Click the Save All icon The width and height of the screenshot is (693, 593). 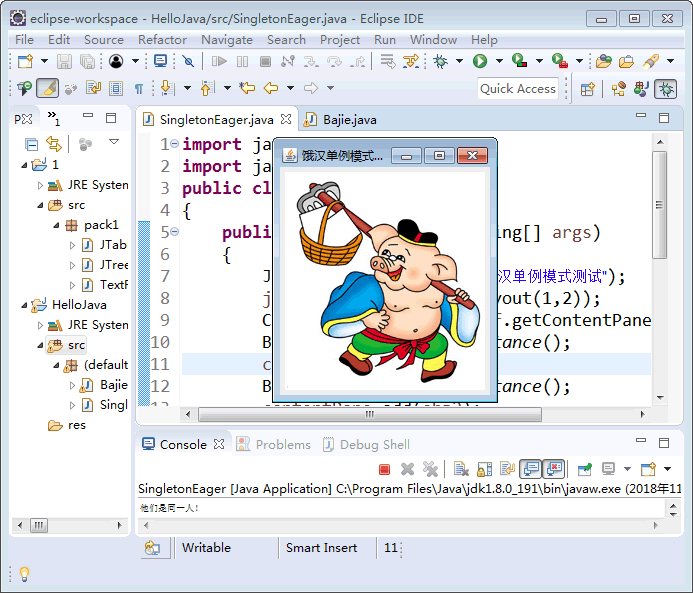pyautogui.click(x=87, y=61)
